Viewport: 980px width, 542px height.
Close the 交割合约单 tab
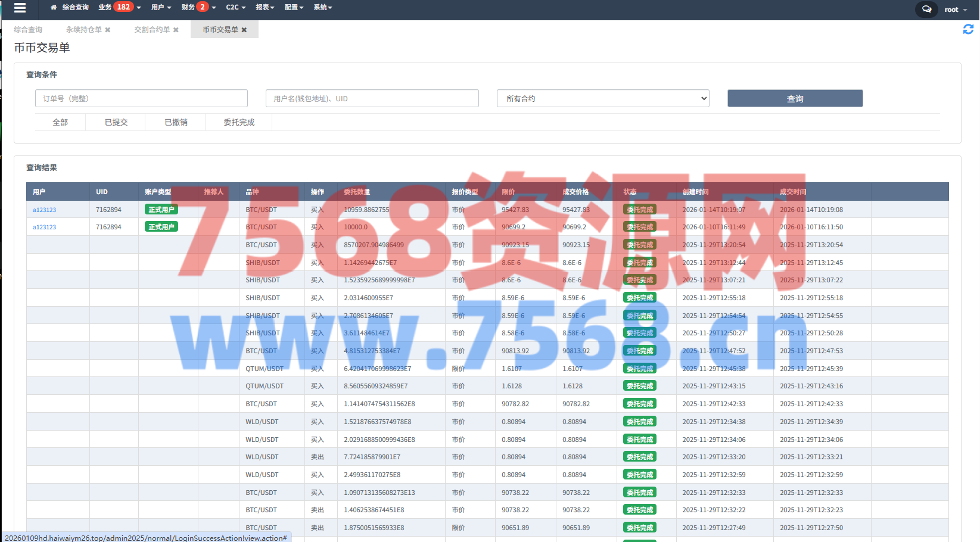(x=176, y=30)
